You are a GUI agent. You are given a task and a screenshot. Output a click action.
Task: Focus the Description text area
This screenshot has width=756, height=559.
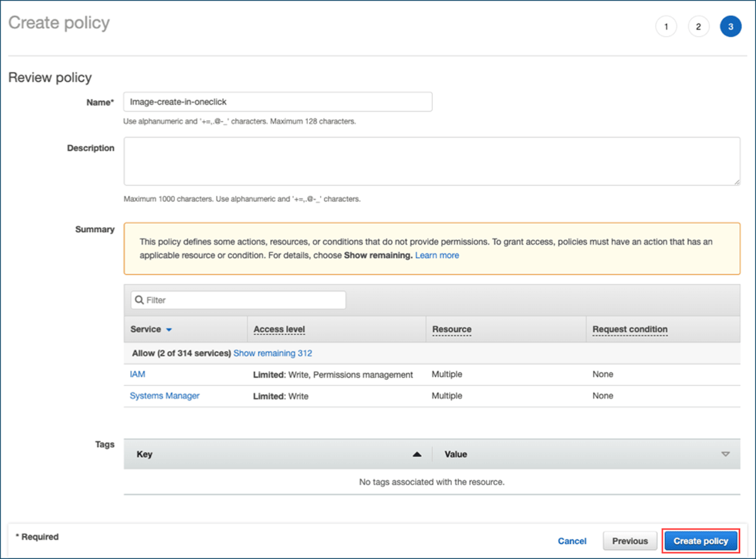click(431, 161)
